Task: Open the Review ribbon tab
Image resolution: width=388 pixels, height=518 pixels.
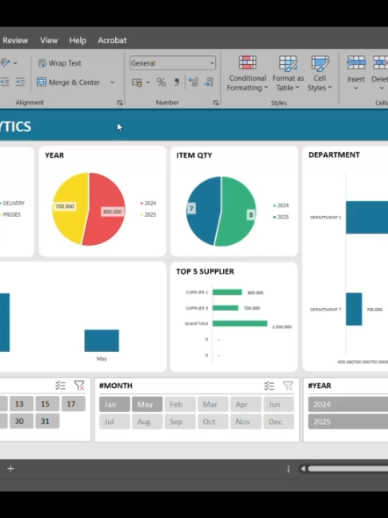Action: [x=15, y=40]
